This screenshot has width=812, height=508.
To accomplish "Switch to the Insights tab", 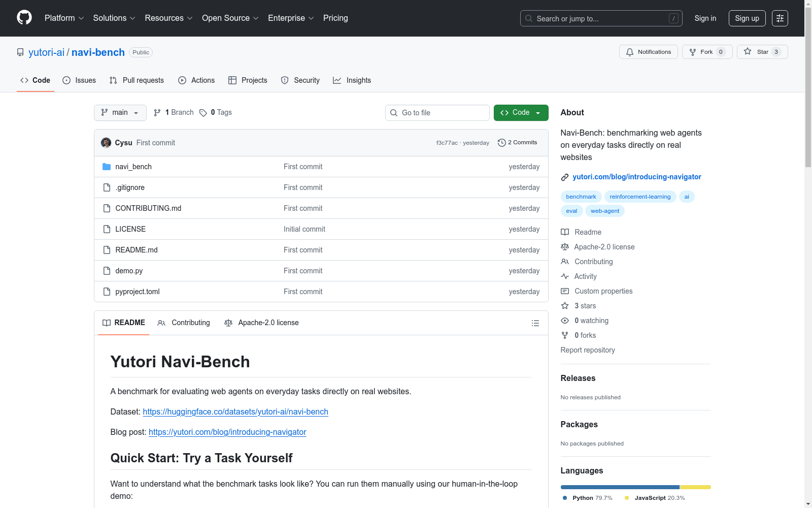I will (x=352, y=80).
